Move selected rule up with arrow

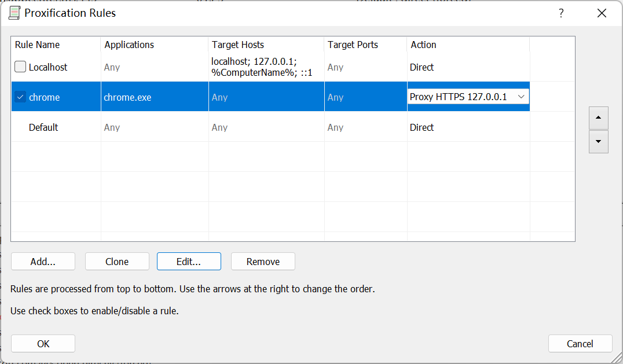coord(598,118)
